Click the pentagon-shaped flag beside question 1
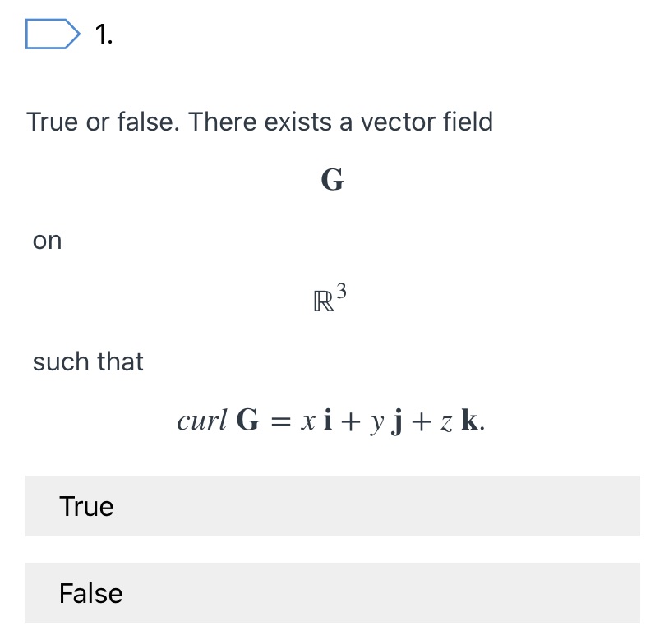Viewport: 664px width, 644px height. pos(51,33)
